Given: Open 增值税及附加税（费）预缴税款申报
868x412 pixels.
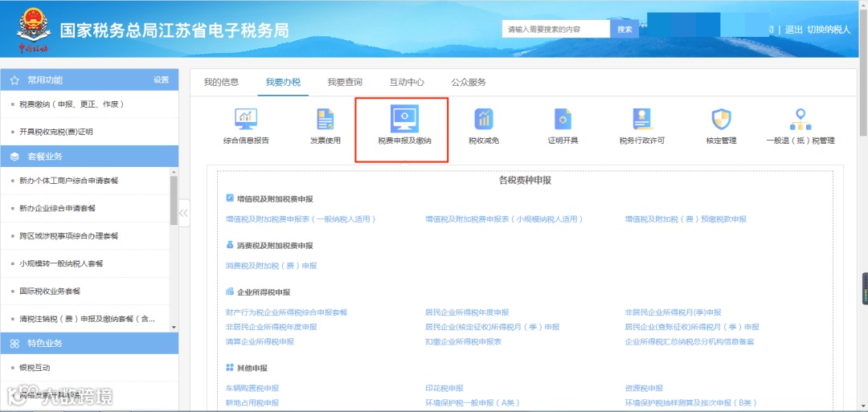Looking at the screenshot, I should tap(686, 219).
